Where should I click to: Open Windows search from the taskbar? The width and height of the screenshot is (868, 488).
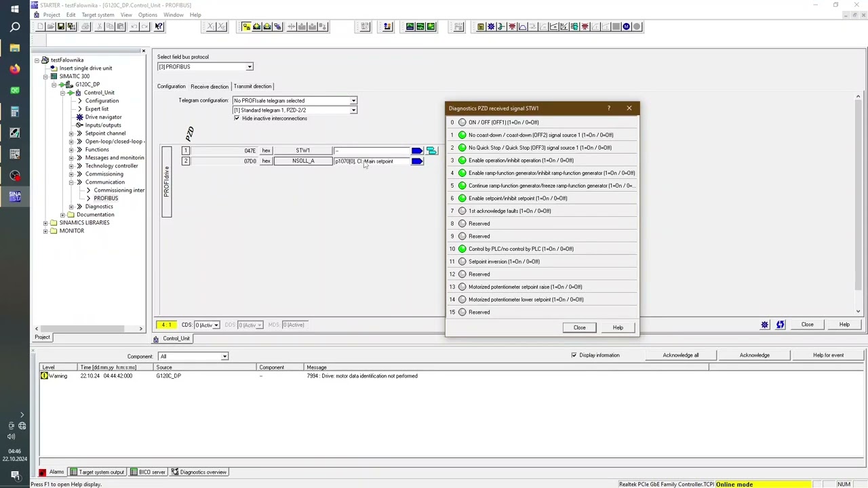click(15, 27)
